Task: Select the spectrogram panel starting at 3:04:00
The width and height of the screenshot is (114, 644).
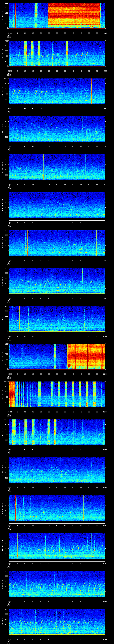Action: 57,129
